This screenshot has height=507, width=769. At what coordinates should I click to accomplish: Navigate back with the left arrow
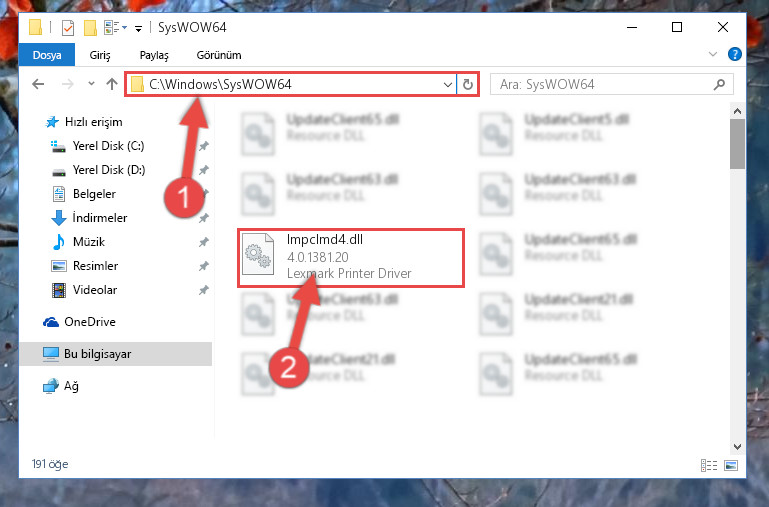pos(38,84)
